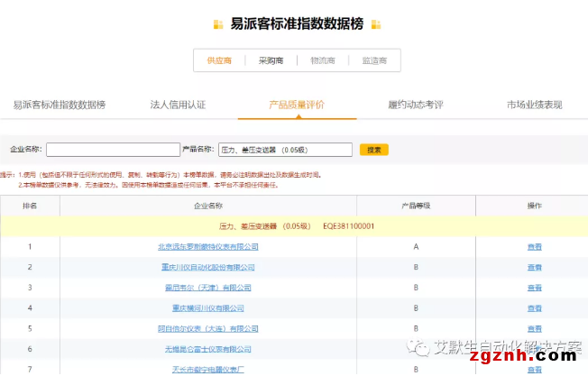588x376 pixels.
Task: Click grade B for 重庆横河川仪 row
Action: tap(416, 308)
